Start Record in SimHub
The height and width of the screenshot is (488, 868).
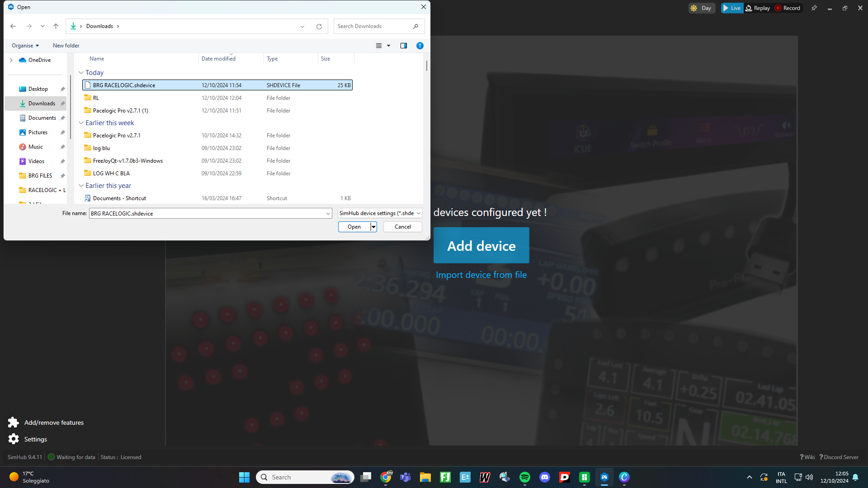788,8
